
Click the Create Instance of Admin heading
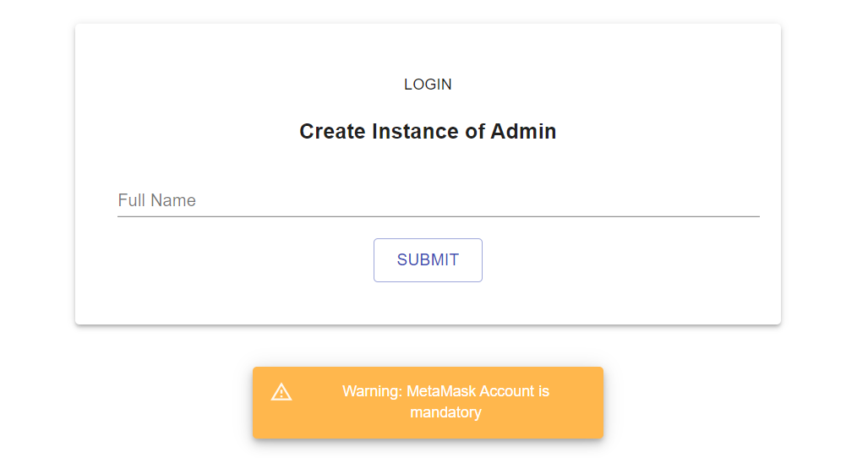[428, 131]
